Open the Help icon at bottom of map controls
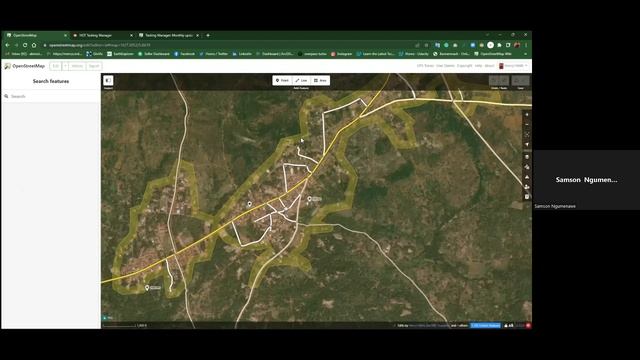 click(527, 197)
